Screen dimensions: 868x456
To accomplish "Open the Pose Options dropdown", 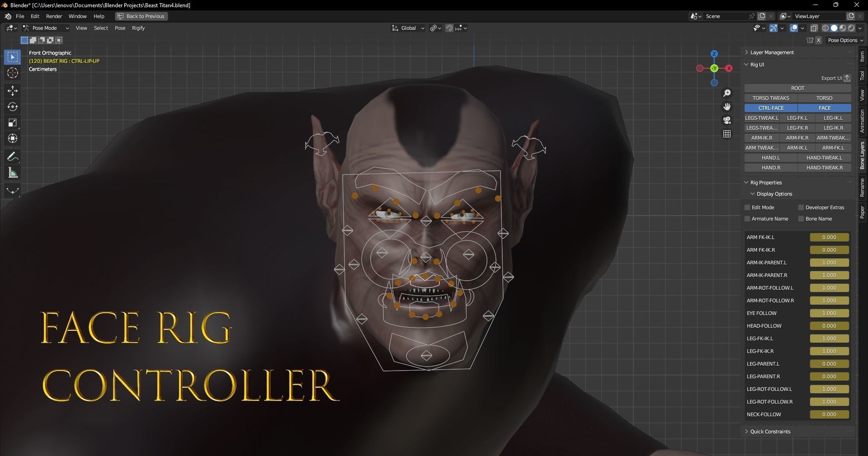I will [845, 40].
